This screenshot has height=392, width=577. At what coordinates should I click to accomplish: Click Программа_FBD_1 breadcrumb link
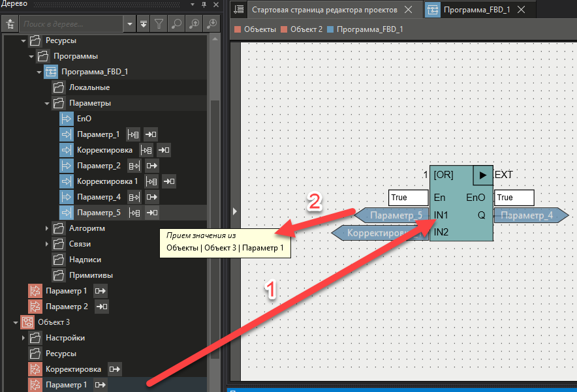coord(370,29)
